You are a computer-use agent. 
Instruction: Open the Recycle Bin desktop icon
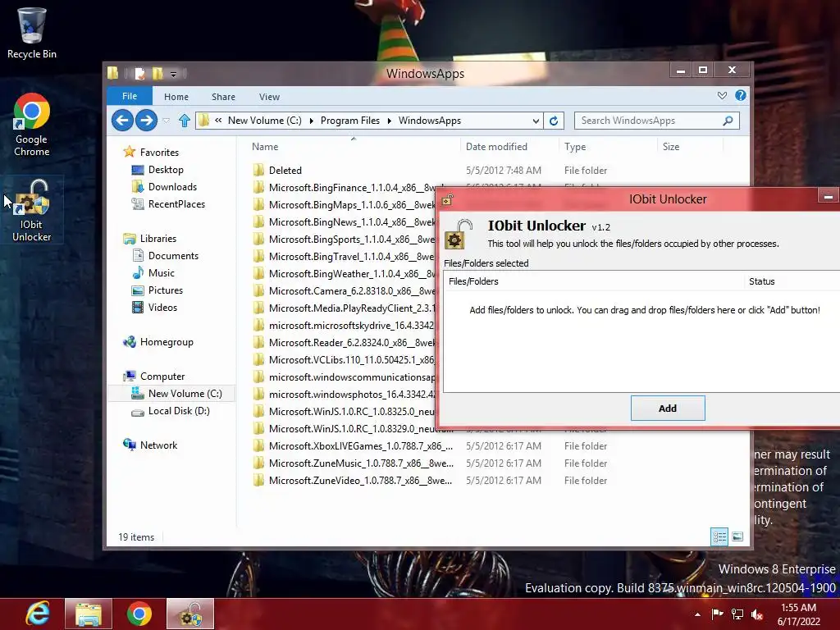(x=32, y=33)
